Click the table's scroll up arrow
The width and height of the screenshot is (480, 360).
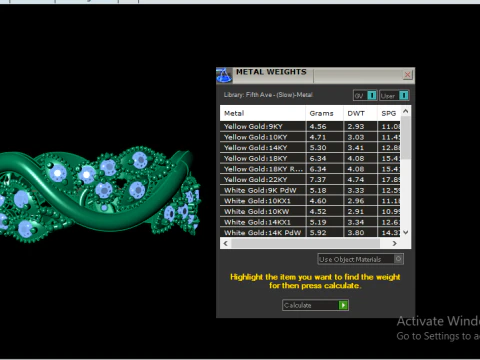pos(406,111)
